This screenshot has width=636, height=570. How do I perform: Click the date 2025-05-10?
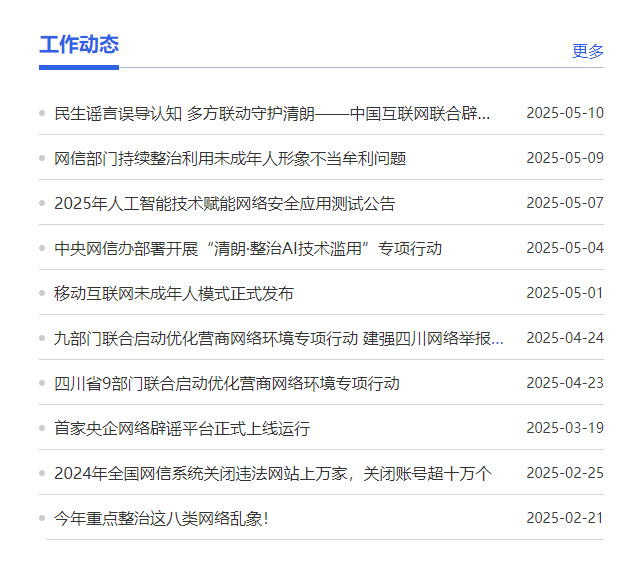(x=564, y=113)
